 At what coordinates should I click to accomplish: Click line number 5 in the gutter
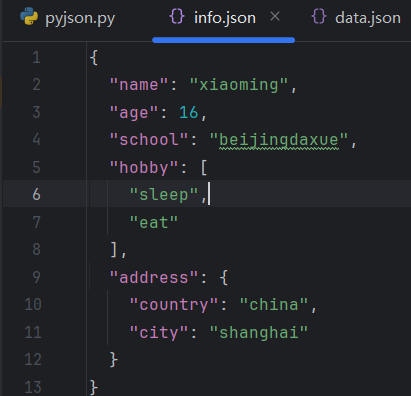pos(36,167)
